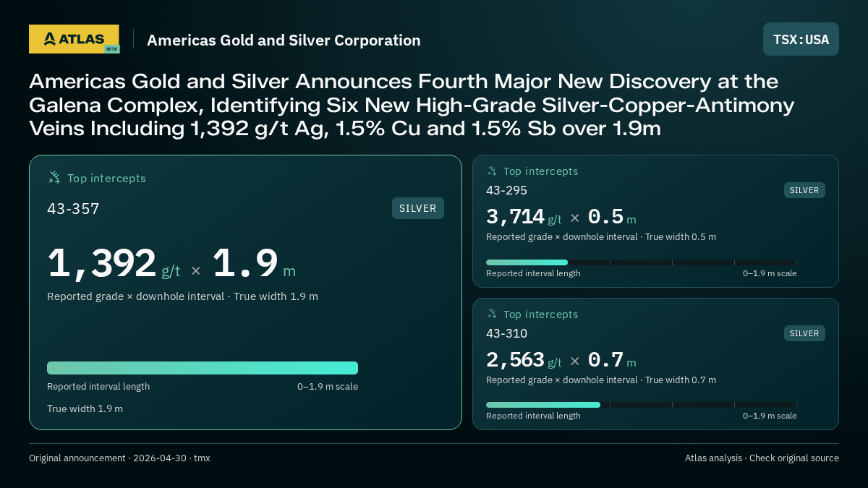Click the Atlas beta logo

point(74,39)
